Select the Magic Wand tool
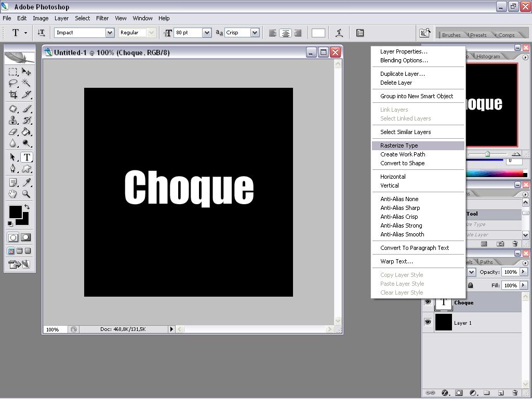The width and height of the screenshot is (532, 399). 26,83
